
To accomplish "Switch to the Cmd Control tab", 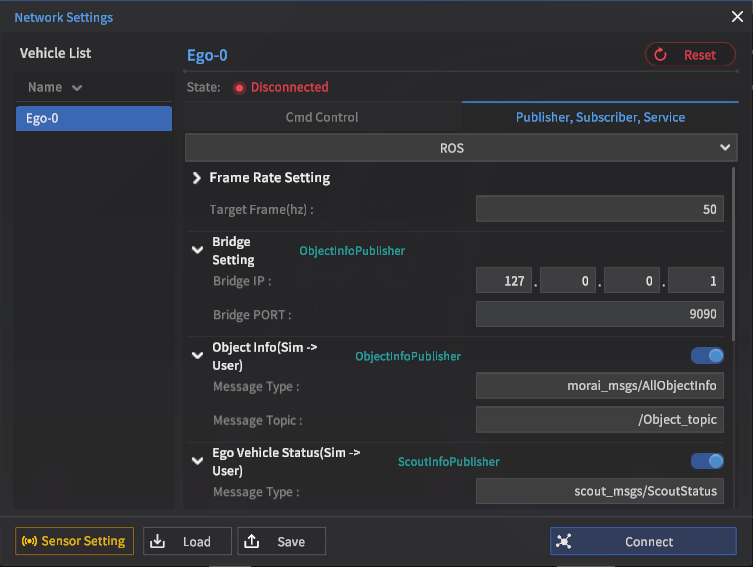I will [322, 117].
